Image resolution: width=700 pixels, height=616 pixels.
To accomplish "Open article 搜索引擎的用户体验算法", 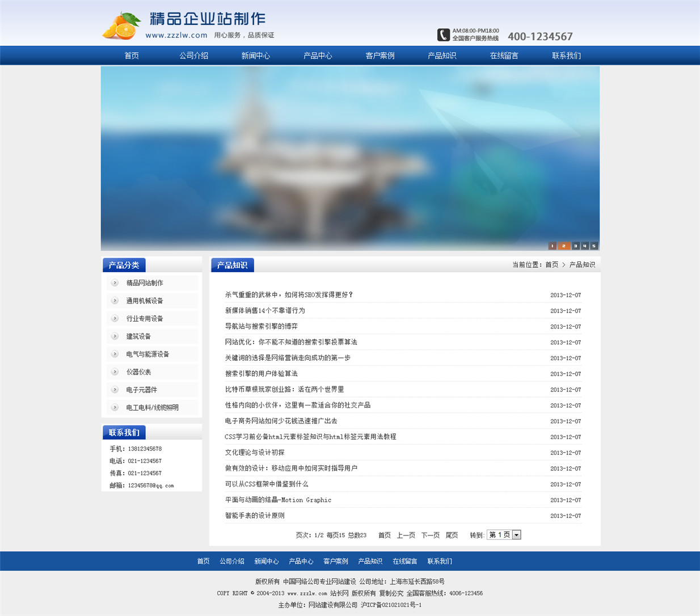I will pyautogui.click(x=262, y=374).
